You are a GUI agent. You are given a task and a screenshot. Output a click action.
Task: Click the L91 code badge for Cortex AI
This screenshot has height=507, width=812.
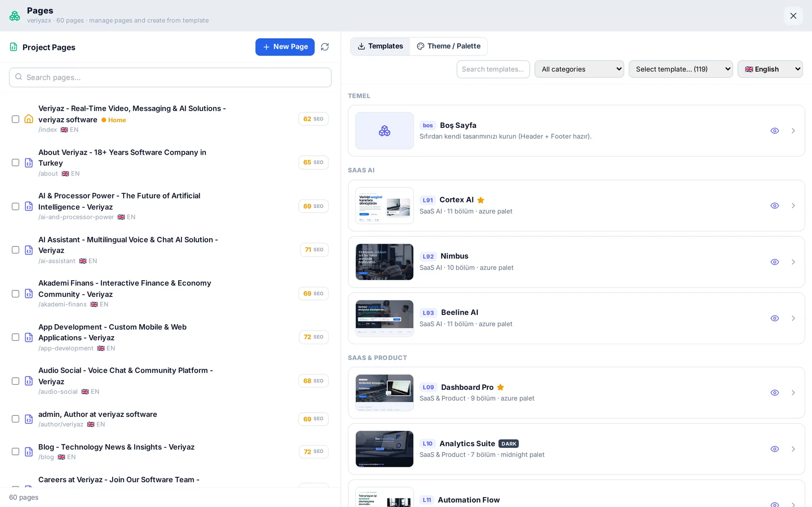[x=428, y=200]
